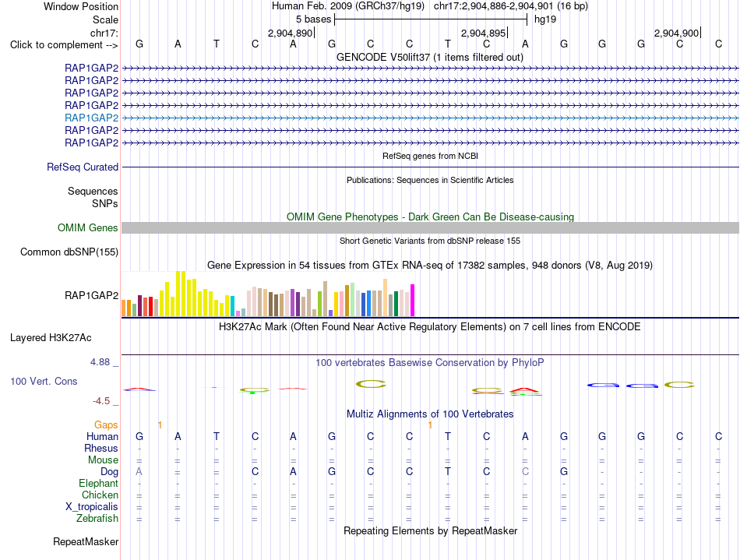Select the X_tropicalis species label
Viewport: 740px width, 560px height.
point(92,507)
